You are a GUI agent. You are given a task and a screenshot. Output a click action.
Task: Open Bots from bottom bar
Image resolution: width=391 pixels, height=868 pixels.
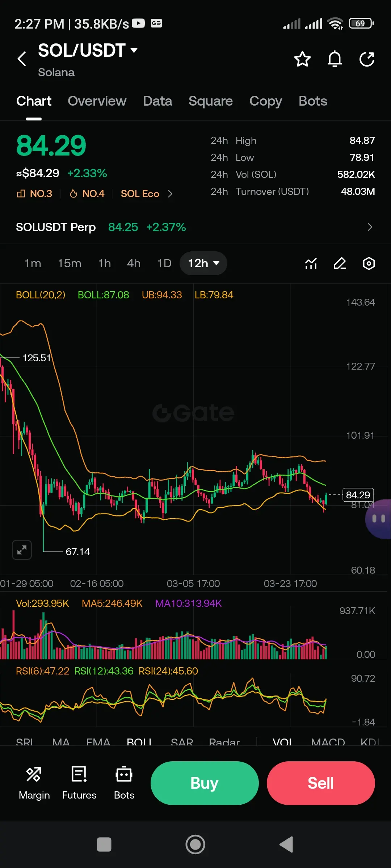pyautogui.click(x=124, y=783)
